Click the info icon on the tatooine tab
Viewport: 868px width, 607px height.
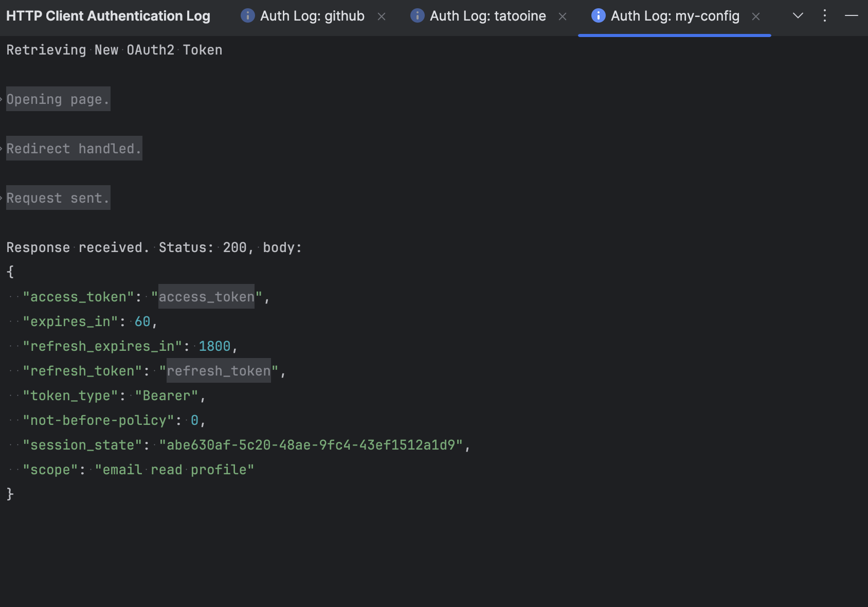417,15
